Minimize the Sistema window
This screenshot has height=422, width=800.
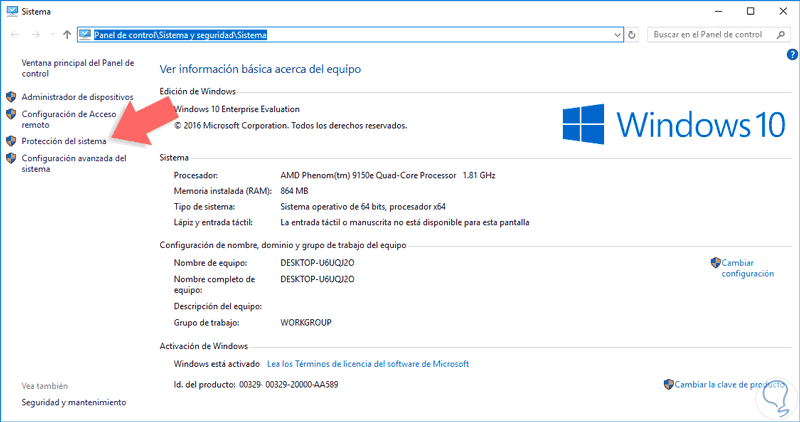point(718,11)
